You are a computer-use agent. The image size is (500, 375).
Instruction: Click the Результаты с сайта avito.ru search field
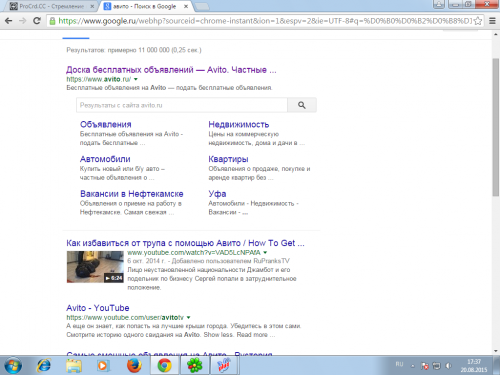(182, 105)
